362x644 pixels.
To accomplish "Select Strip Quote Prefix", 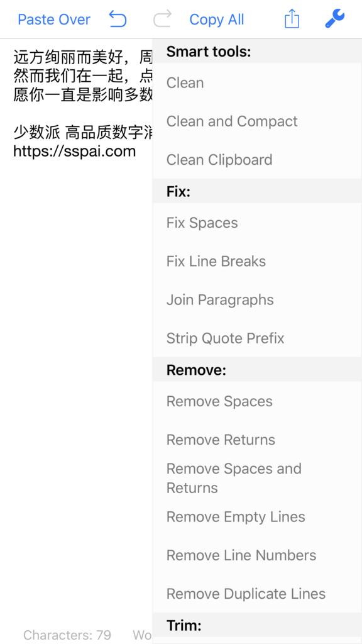I will 257,338.
